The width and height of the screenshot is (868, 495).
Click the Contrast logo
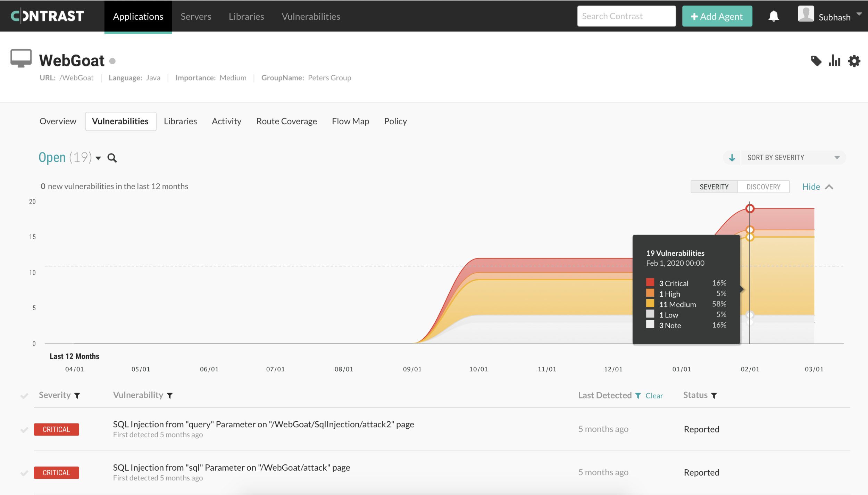click(x=47, y=16)
